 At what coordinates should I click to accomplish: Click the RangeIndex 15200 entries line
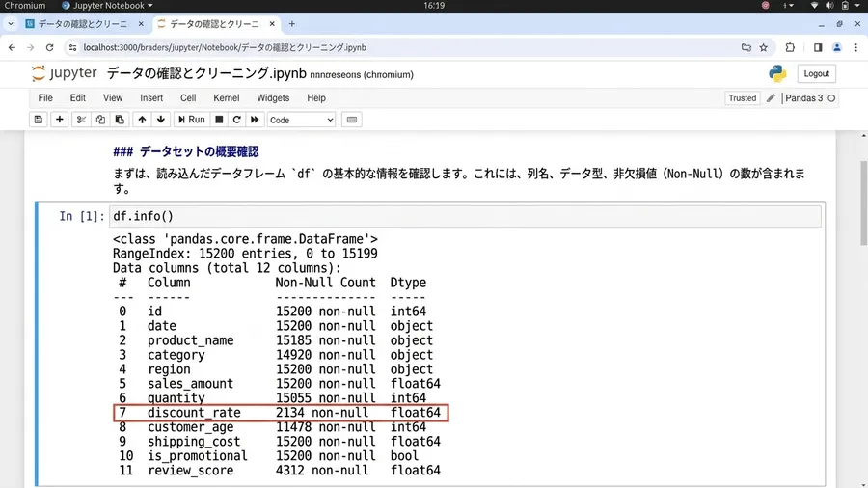click(245, 254)
